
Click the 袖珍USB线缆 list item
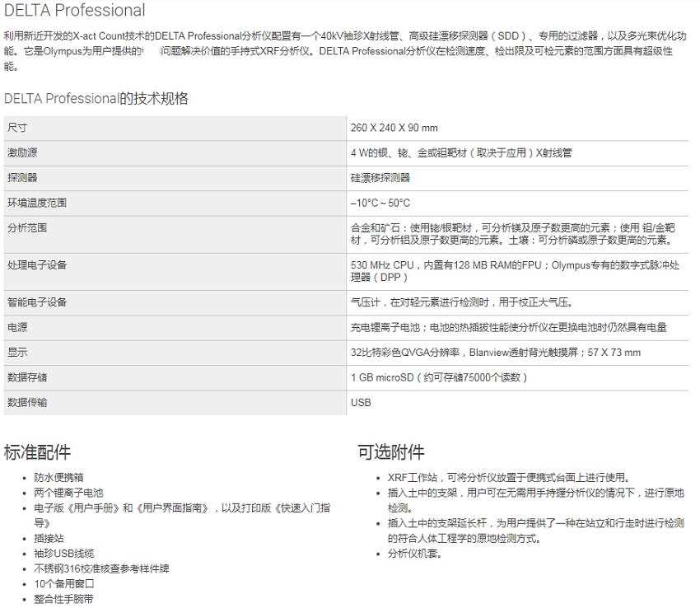click(64, 553)
